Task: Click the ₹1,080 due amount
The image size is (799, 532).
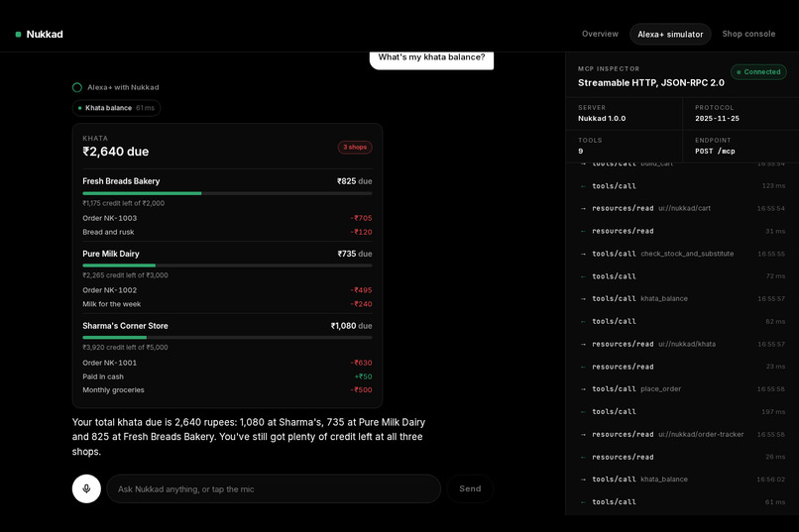Action: (351, 326)
